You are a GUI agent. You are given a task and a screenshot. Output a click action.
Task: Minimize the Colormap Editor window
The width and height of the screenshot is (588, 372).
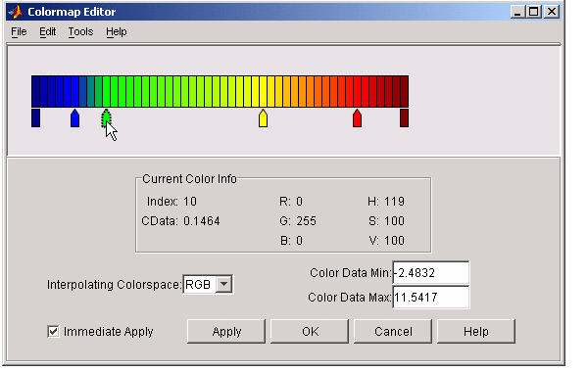point(517,12)
